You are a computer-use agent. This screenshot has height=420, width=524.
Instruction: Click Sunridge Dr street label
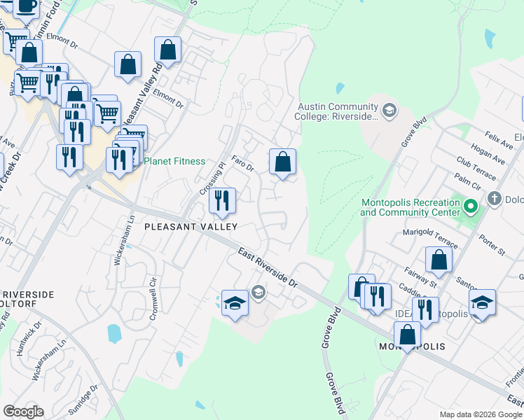tap(83, 399)
